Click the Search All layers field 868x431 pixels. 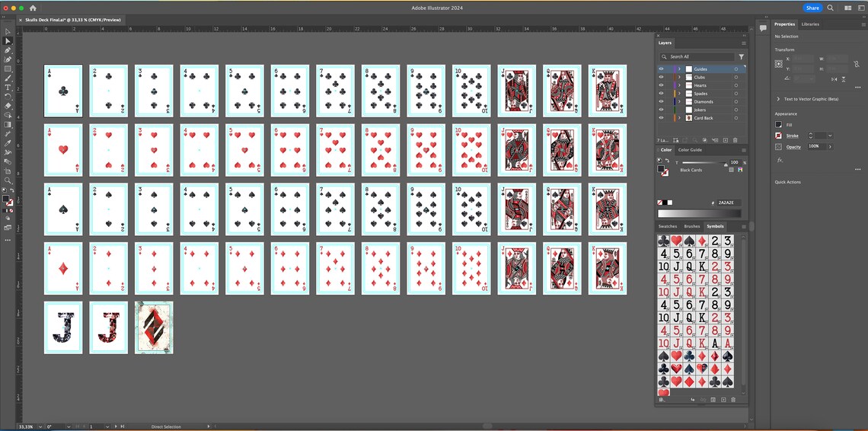point(697,56)
